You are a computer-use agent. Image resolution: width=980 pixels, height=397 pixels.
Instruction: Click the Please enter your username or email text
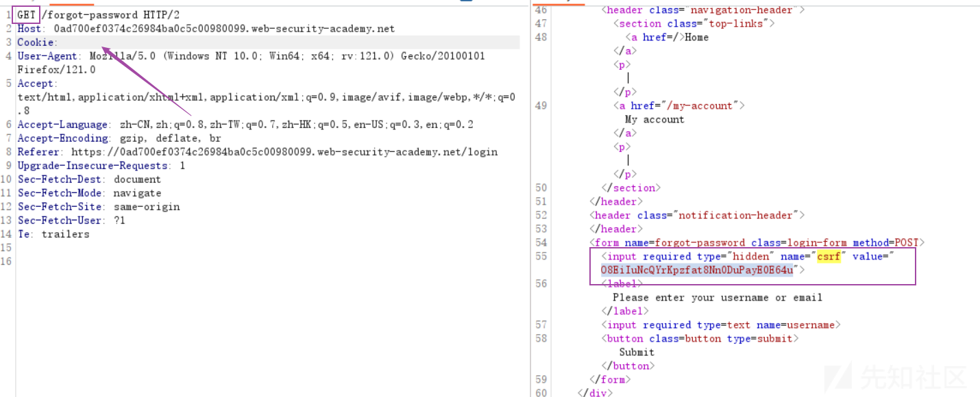pos(718,297)
